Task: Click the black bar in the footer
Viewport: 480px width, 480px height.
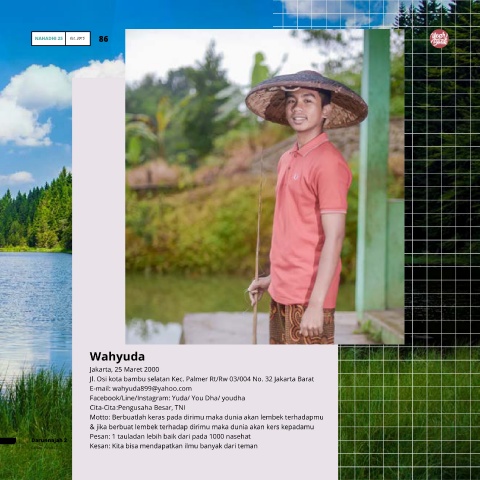Action: pos(8,441)
